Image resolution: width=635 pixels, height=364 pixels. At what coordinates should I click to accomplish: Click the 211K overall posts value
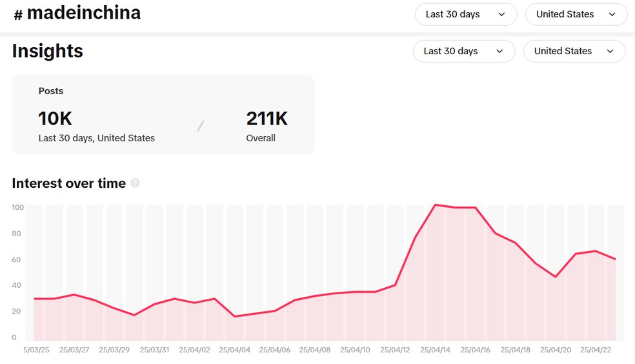point(267,119)
